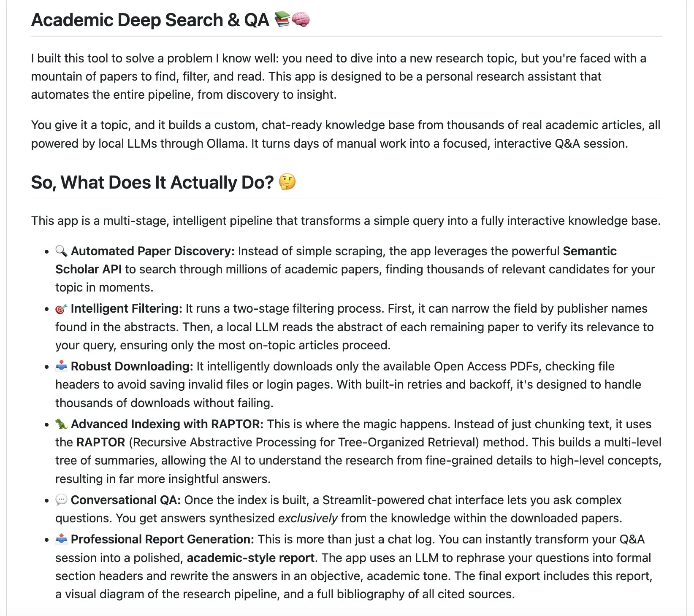Click the magnifying glass emoji bullet
Screen dimensions: 694x616
pyautogui.click(x=61, y=251)
